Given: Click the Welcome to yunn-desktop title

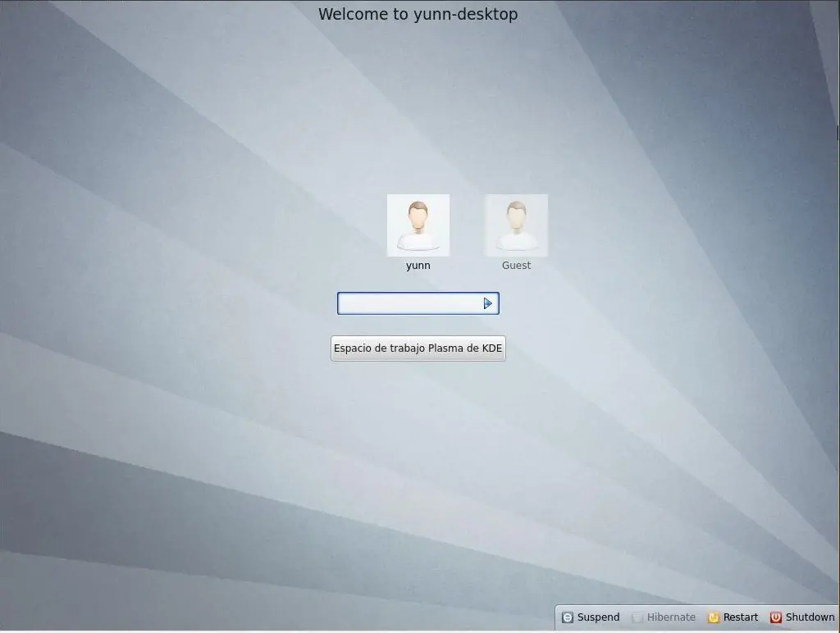Looking at the screenshot, I should pos(418,14).
